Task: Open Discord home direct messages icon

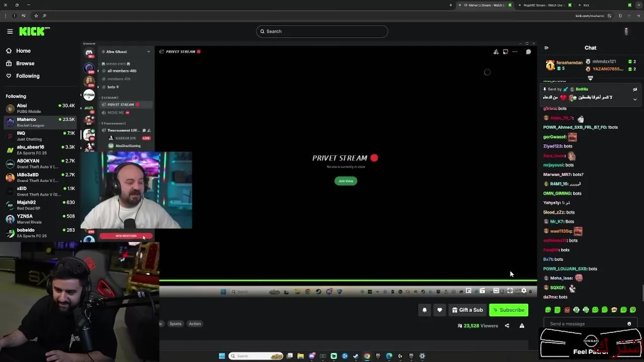Action: tap(89, 53)
